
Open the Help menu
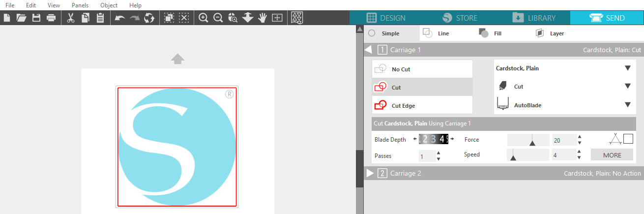click(135, 5)
